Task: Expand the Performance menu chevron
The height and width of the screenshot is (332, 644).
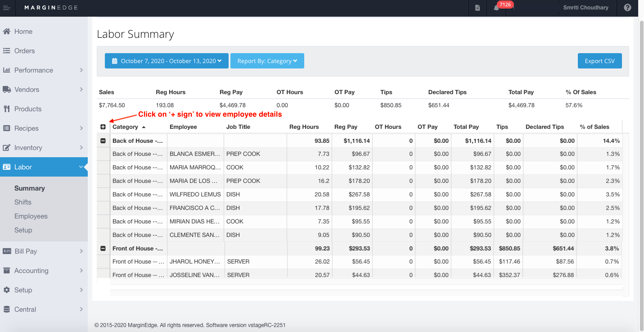Action: [x=81, y=70]
